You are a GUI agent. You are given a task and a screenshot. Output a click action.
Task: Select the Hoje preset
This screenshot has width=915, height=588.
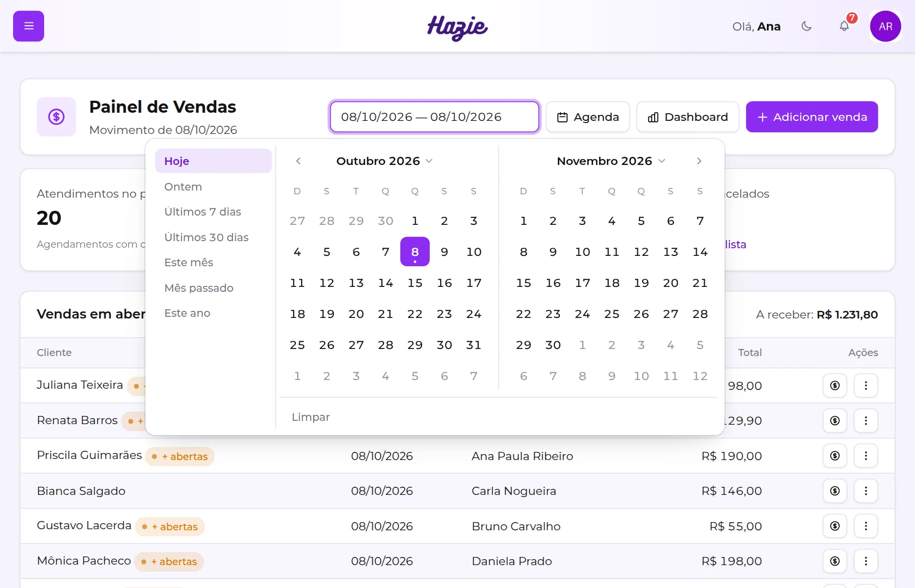pos(213,161)
